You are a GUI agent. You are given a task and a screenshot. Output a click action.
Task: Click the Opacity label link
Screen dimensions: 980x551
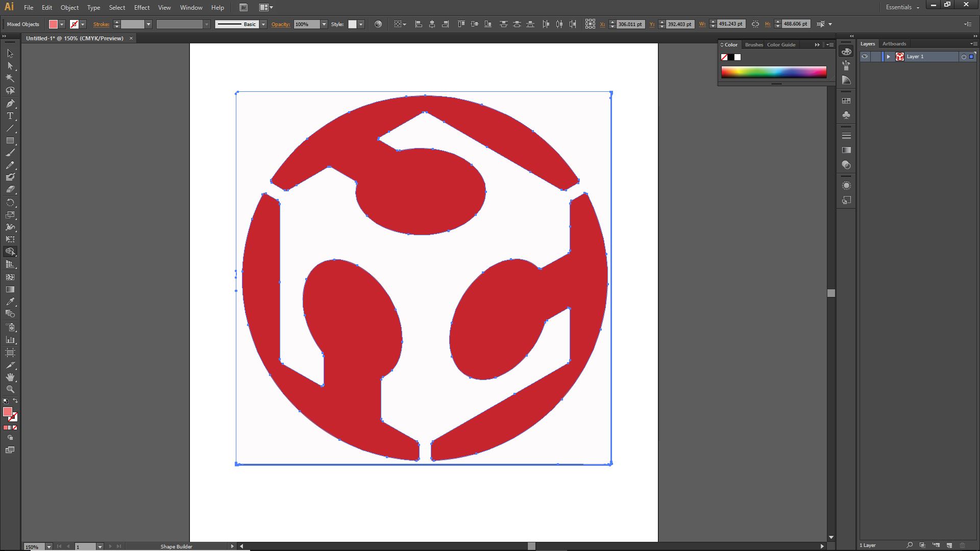[x=280, y=24]
